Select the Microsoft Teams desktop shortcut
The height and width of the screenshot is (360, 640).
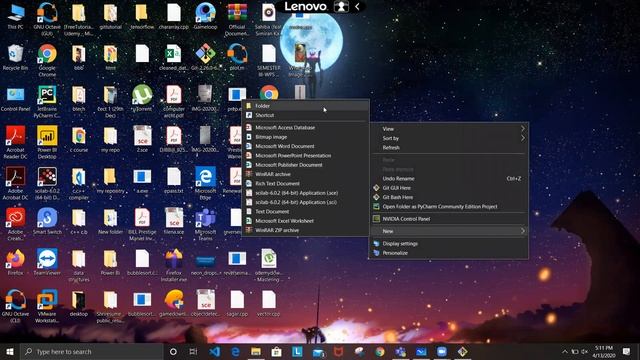point(205,224)
